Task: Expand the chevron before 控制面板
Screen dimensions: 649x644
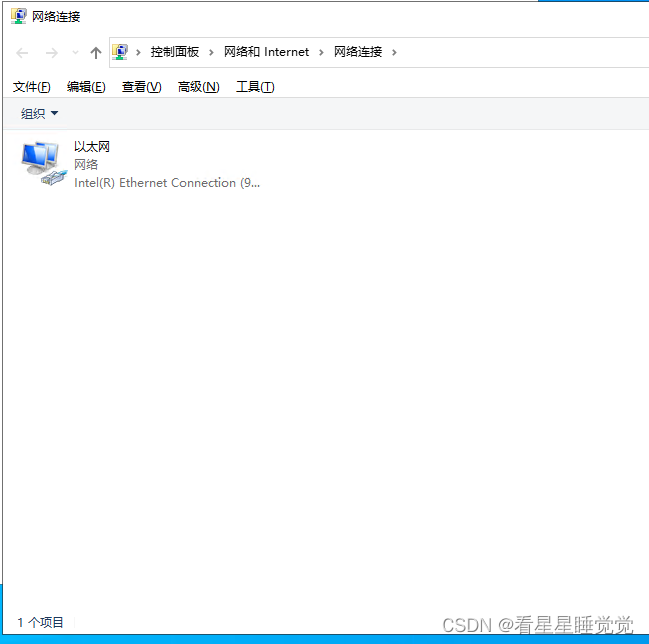Action: click(x=138, y=52)
